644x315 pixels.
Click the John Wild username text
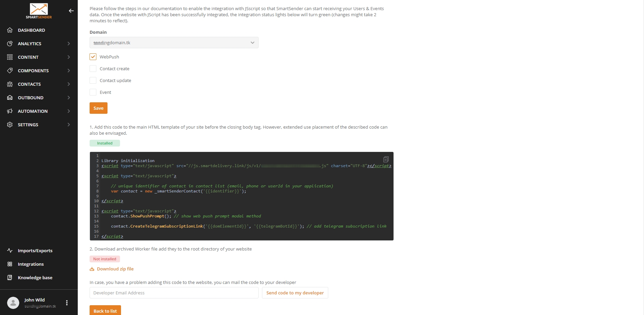pyautogui.click(x=34, y=300)
